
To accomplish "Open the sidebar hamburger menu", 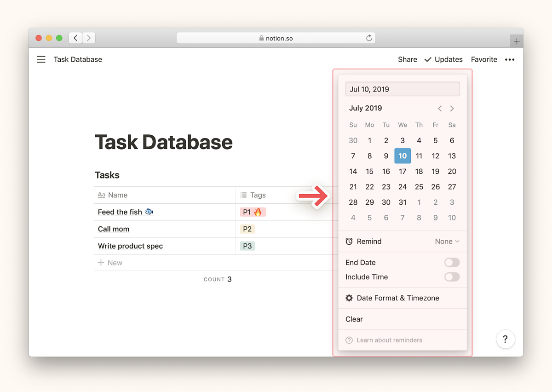I will 41,59.
